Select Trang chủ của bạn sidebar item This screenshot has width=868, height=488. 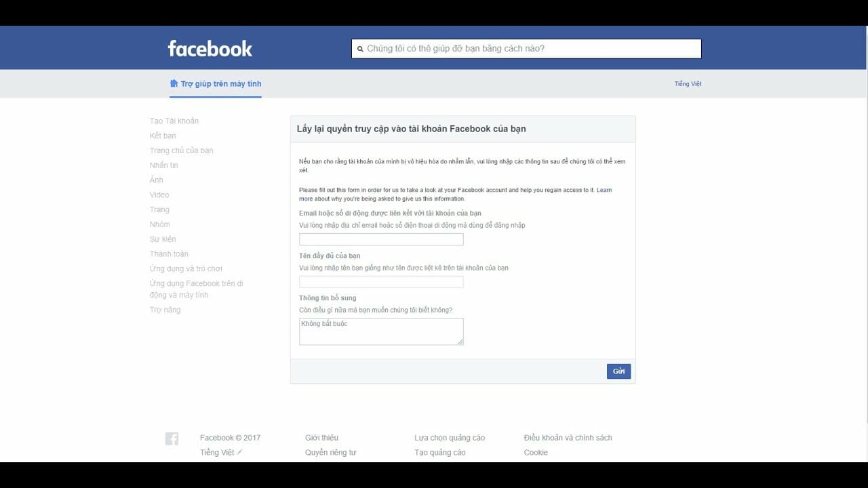click(x=181, y=150)
